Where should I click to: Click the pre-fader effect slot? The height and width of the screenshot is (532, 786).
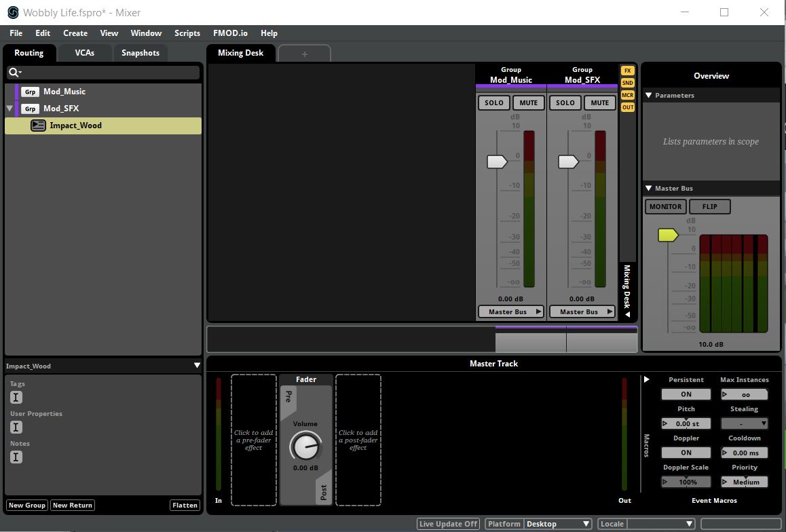tap(254, 440)
